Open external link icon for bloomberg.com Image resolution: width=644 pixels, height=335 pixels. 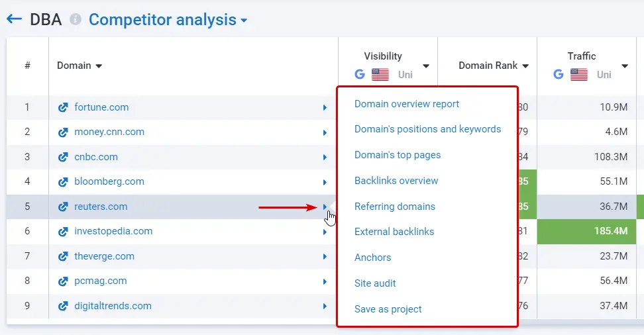point(63,182)
